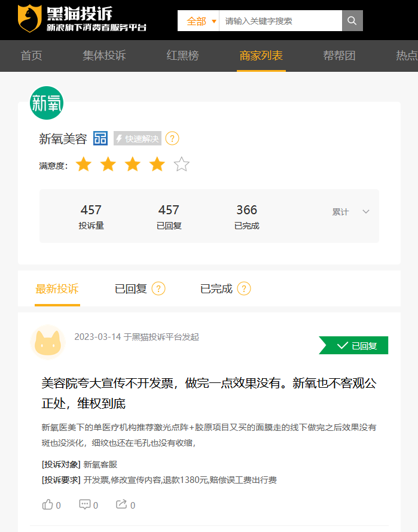
Task: Click the 新氧美容 merchant name
Action: tap(63, 139)
